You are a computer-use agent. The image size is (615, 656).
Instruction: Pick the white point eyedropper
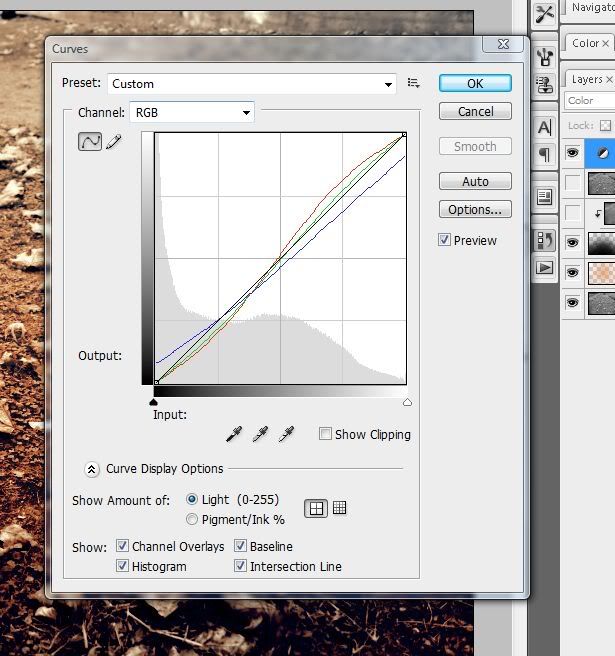click(287, 434)
